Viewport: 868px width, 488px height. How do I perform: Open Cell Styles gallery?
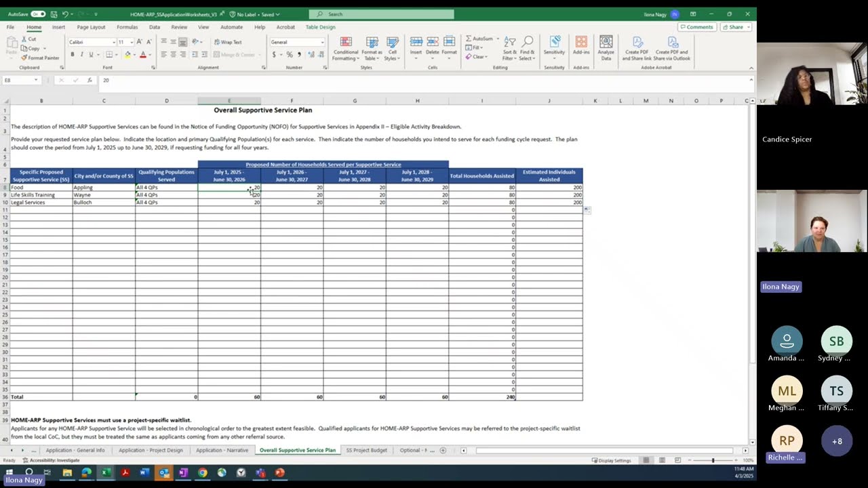click(x=392, y=49)
